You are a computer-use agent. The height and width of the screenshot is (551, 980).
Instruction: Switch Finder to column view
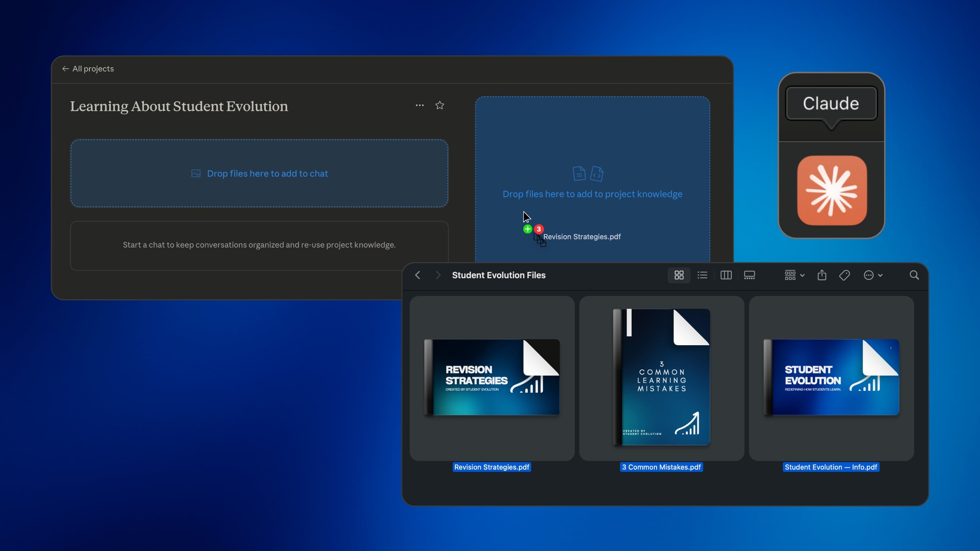coord(726,275)
